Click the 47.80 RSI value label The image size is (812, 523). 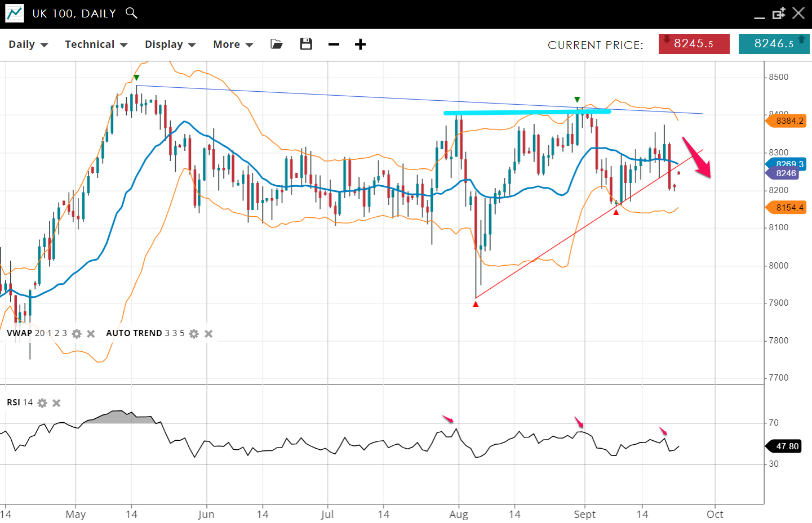[x=787, y=446]
